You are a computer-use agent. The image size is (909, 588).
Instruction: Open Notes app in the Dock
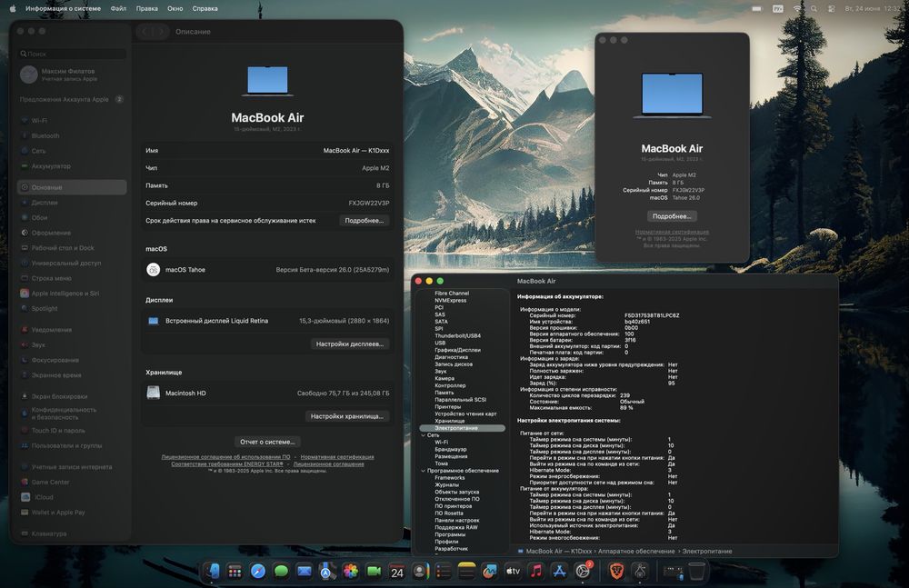tap(466, 571)
